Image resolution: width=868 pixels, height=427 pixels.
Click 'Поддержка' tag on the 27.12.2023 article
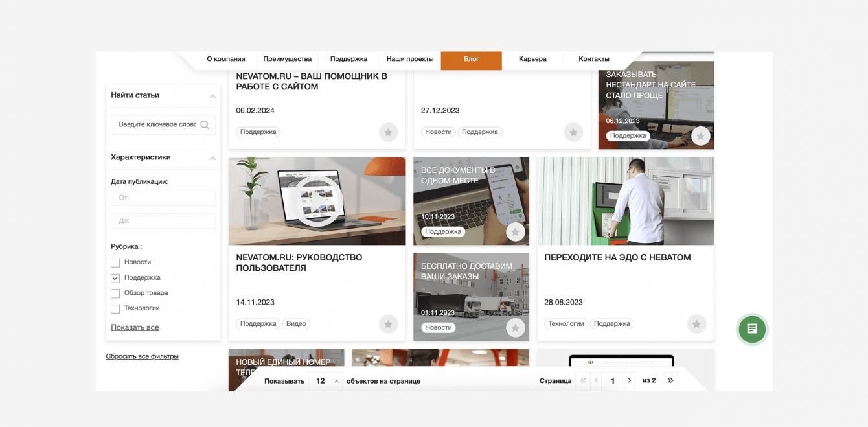point(480,132)
